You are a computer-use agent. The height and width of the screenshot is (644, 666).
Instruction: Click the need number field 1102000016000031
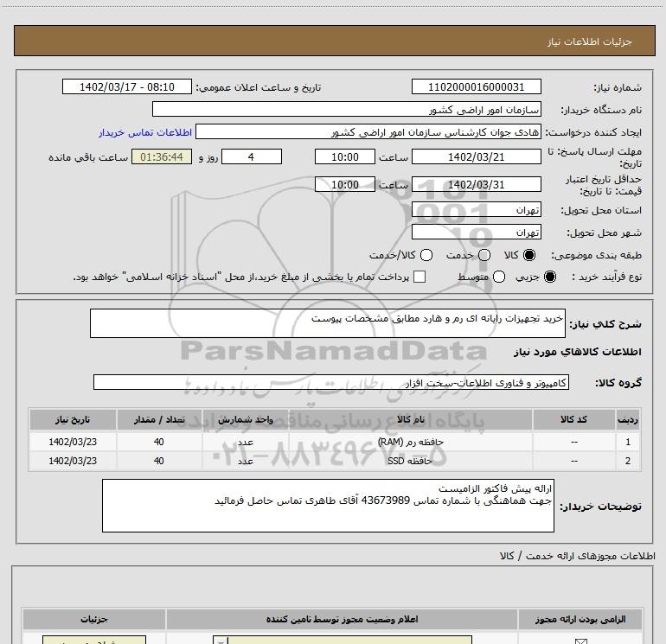pyautogui.click(x=476, y=86)
